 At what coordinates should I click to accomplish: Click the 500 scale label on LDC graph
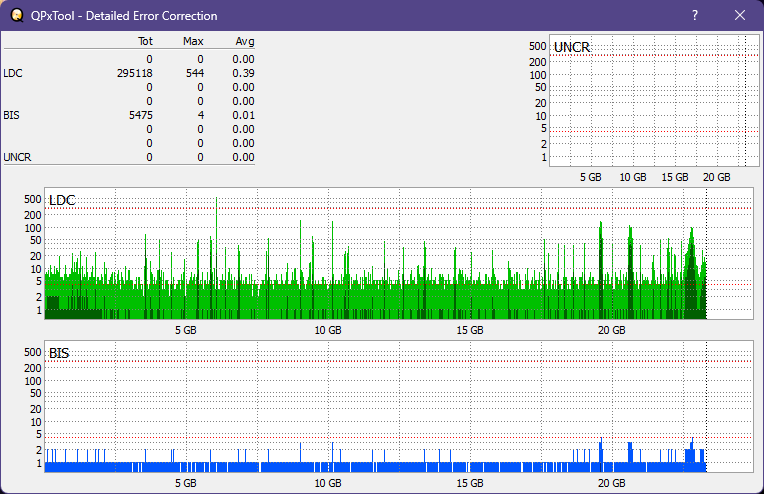click(x=33, y=199)
